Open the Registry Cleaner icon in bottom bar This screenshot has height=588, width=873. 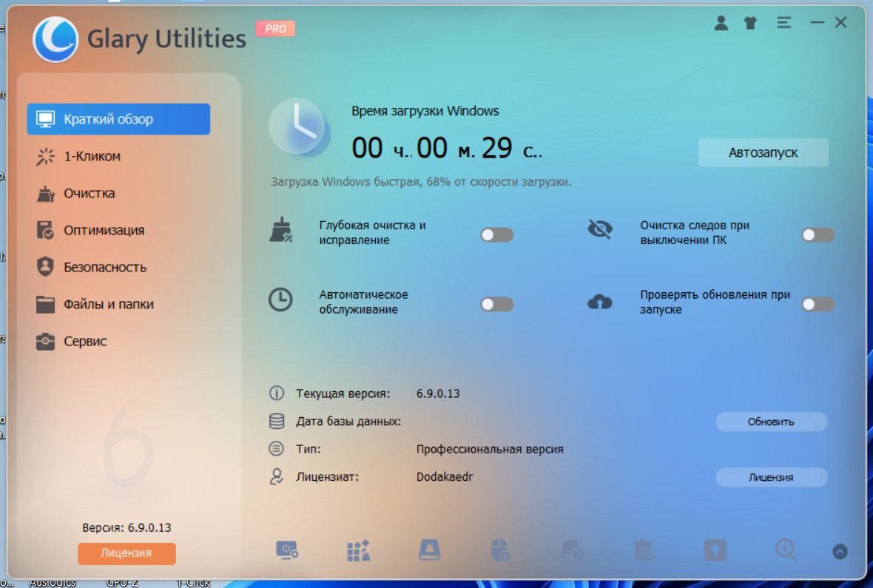point(358,551)
